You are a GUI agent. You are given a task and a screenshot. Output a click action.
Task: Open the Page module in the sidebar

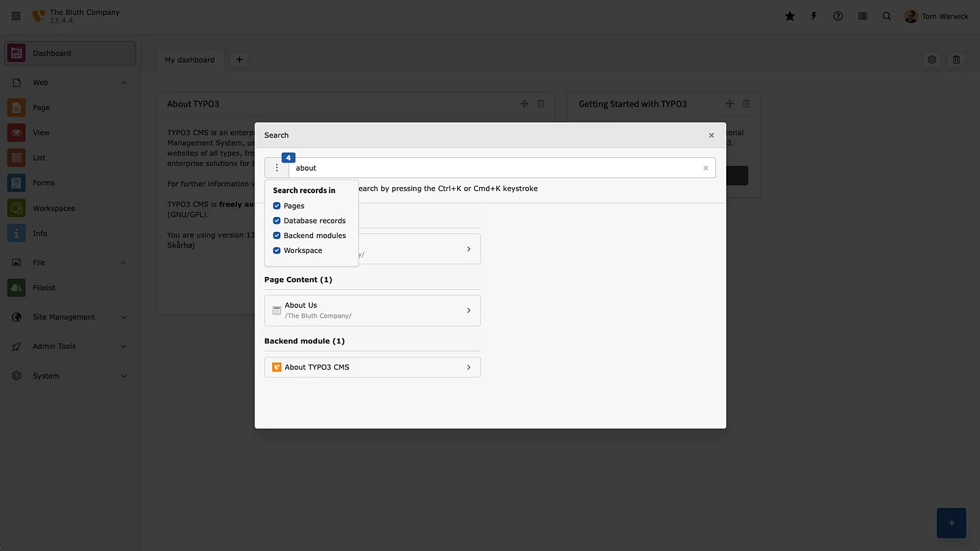coord(41,107)
